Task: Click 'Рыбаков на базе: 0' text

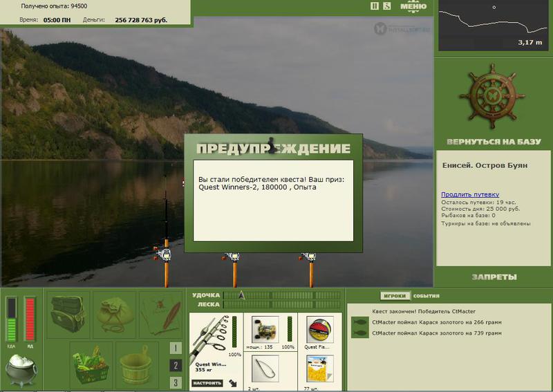Action: 468,215
